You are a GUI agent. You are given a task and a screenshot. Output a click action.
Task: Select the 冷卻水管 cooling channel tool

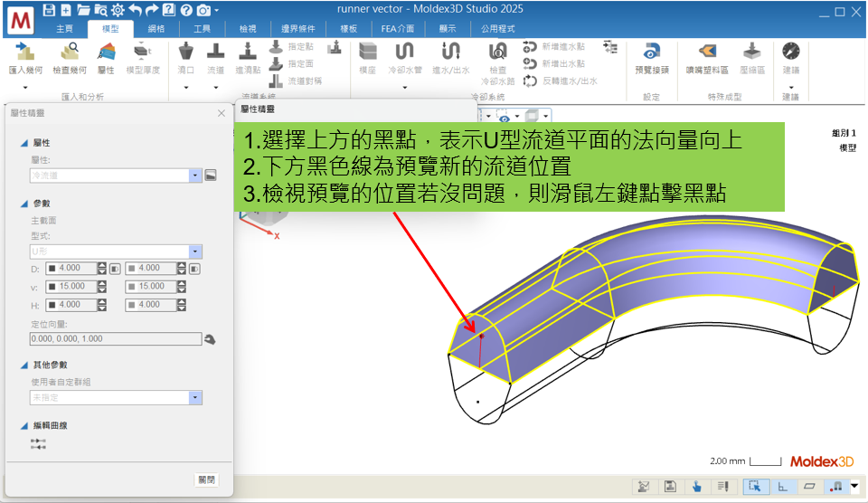(405, 58)
